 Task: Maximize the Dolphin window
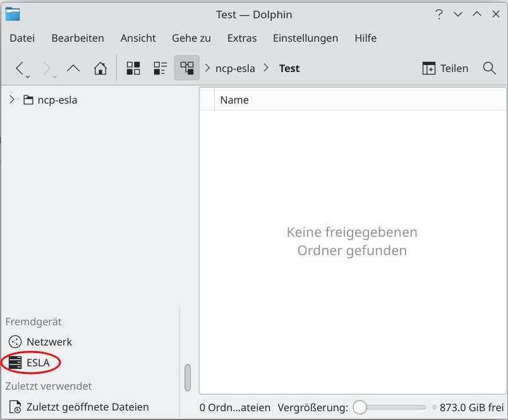(477, 14)
